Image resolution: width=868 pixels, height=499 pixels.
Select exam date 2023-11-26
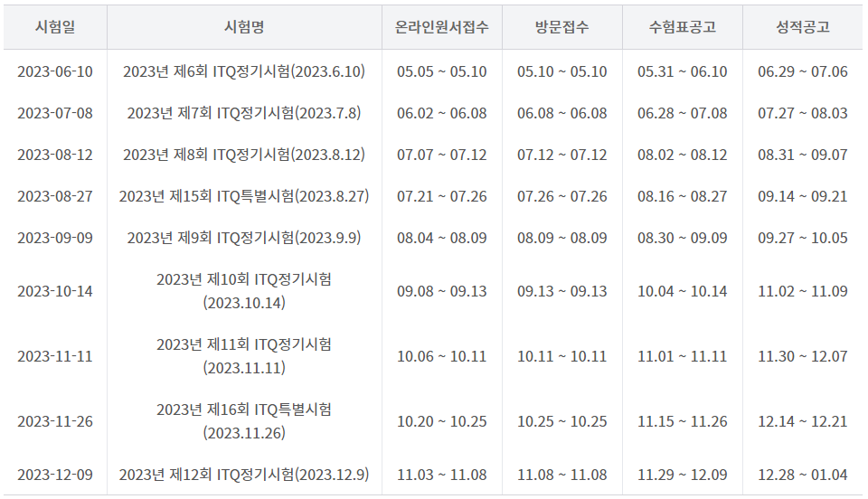click(x=55, y=421)
